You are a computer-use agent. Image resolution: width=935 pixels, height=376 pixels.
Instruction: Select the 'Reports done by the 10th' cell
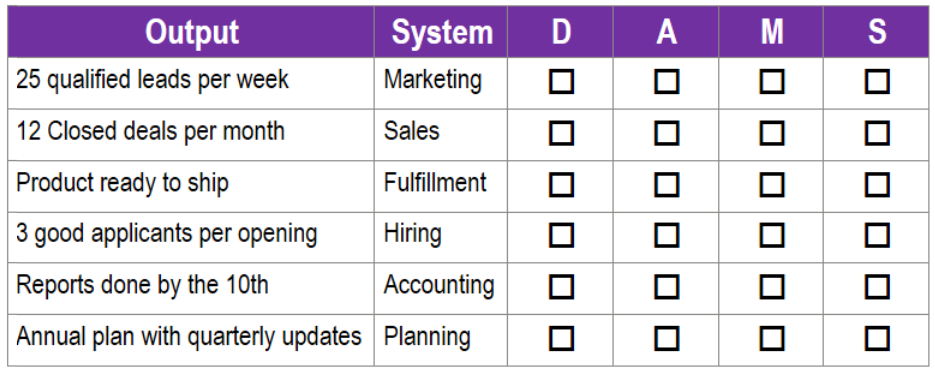pos(191,288)
